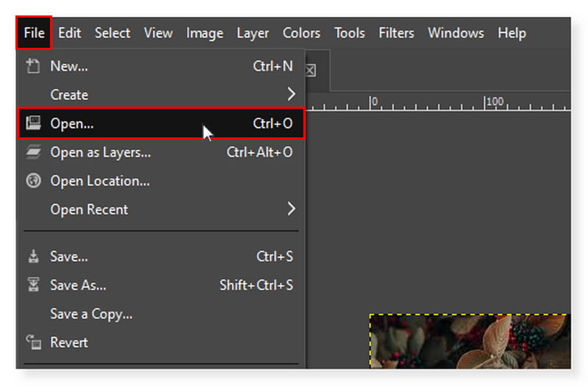Open the File menu
The width and height of the screenshot is (588, 386).
point(34,33)
